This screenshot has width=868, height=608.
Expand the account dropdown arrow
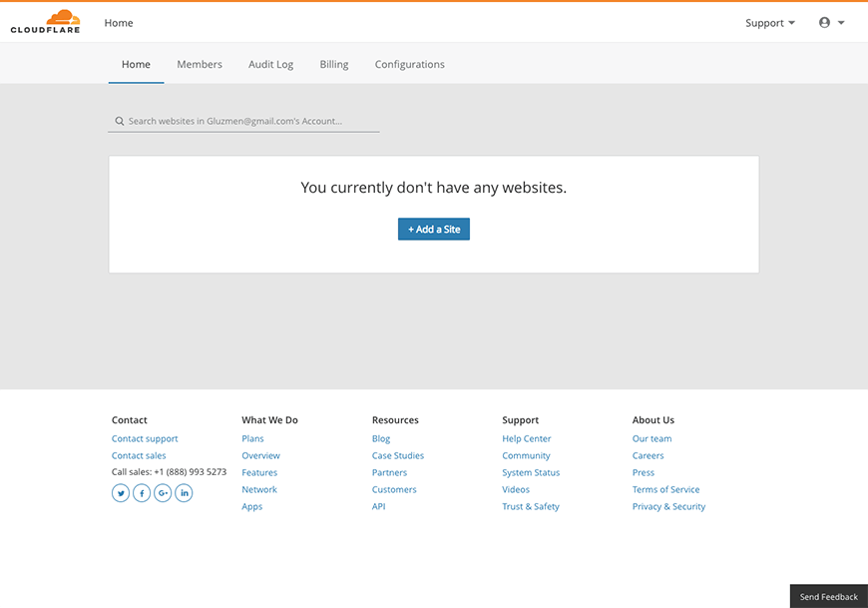[841, 23]
